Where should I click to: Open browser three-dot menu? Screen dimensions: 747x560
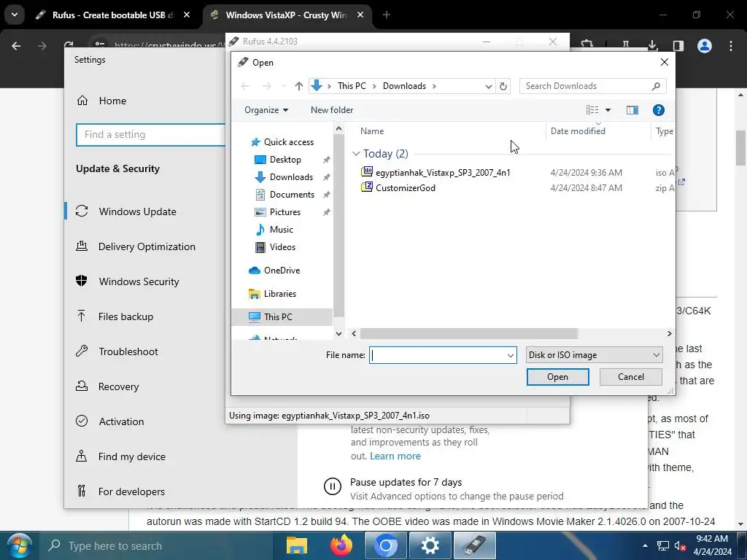[731, 46]
